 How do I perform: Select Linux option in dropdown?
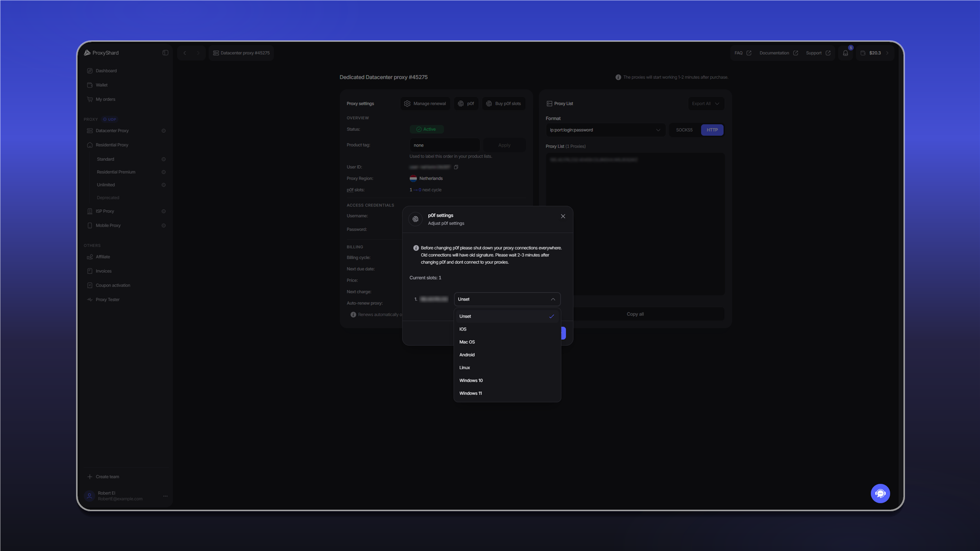[507, 367]
